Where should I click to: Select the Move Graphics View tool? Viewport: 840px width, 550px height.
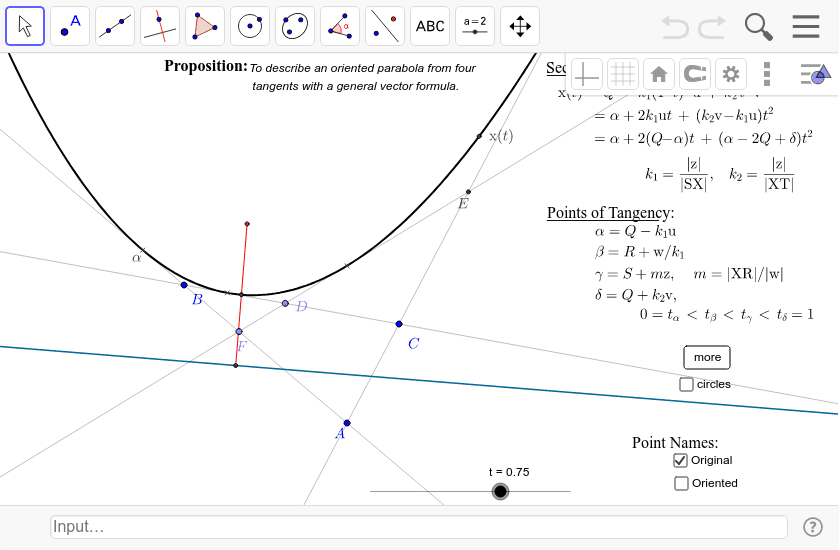(x=520, y=26)
